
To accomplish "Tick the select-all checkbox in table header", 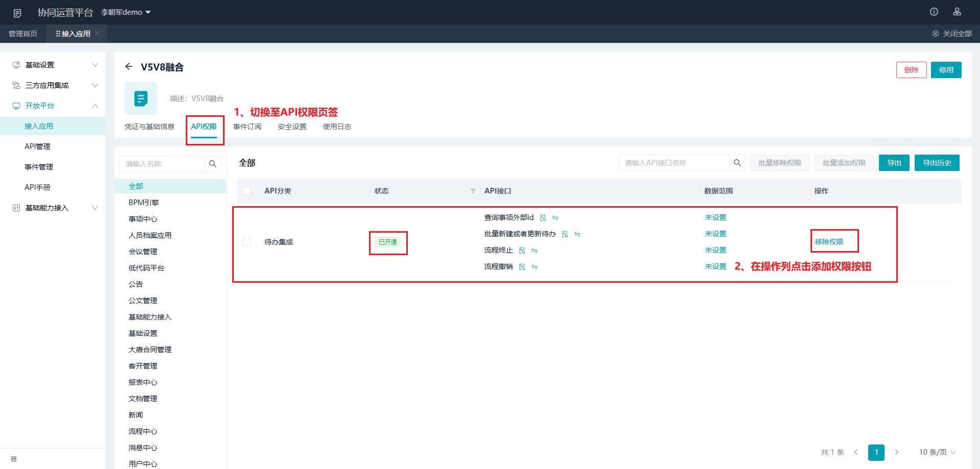I will [247, 191].
